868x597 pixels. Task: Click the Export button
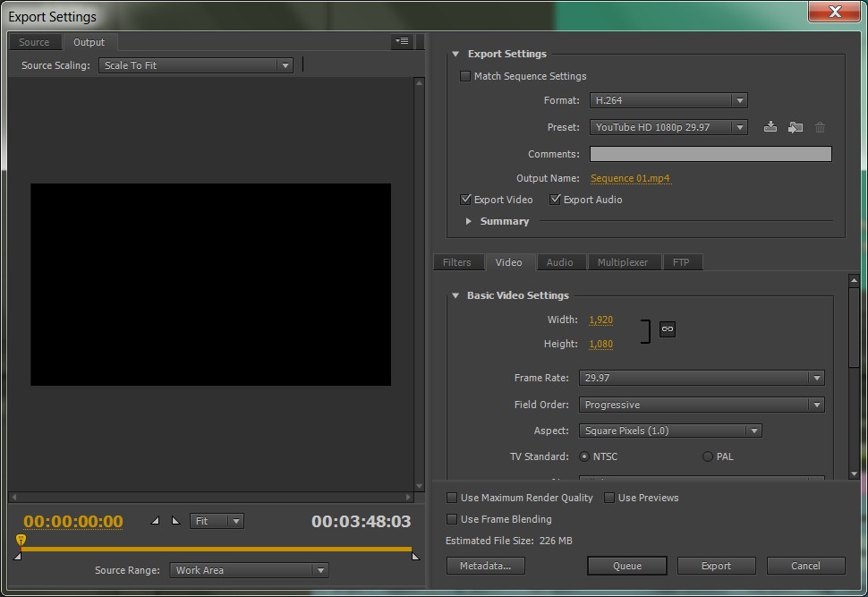point(716,566)
